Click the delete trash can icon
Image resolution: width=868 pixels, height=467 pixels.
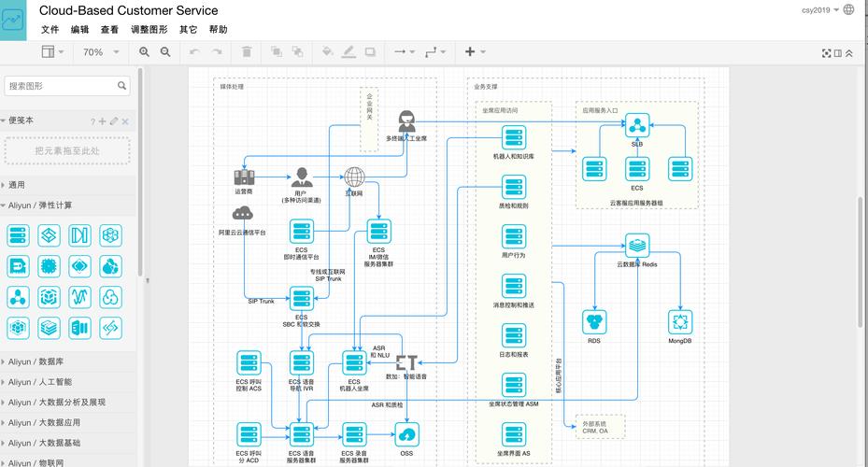click(247, 52)
